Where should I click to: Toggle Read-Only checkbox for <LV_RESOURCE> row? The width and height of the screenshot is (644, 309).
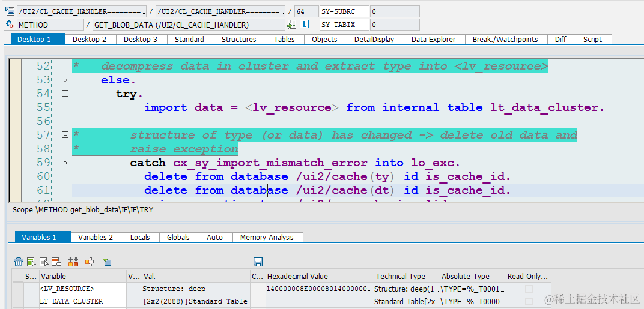[x=529, y=289]
